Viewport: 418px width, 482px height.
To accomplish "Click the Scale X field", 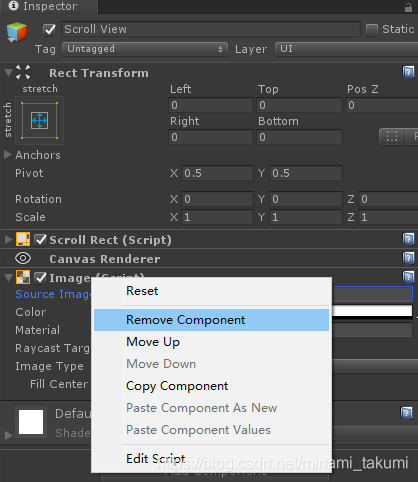I will coord(217,217).
